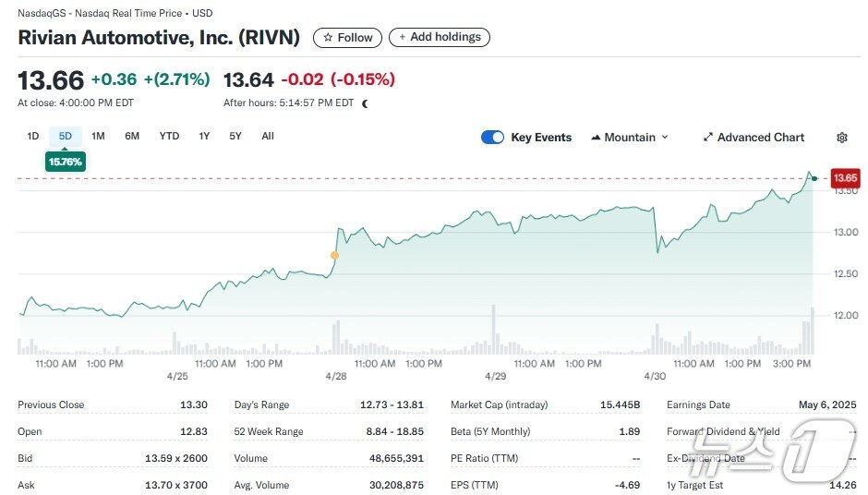Click the Mountain chart type icon
Screen dimensions: 868x495
pos(596,138)
